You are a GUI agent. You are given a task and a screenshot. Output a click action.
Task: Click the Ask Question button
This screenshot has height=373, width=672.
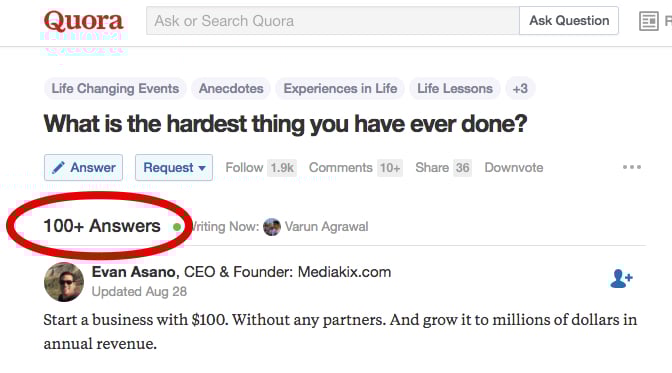(x=569, y=21)
